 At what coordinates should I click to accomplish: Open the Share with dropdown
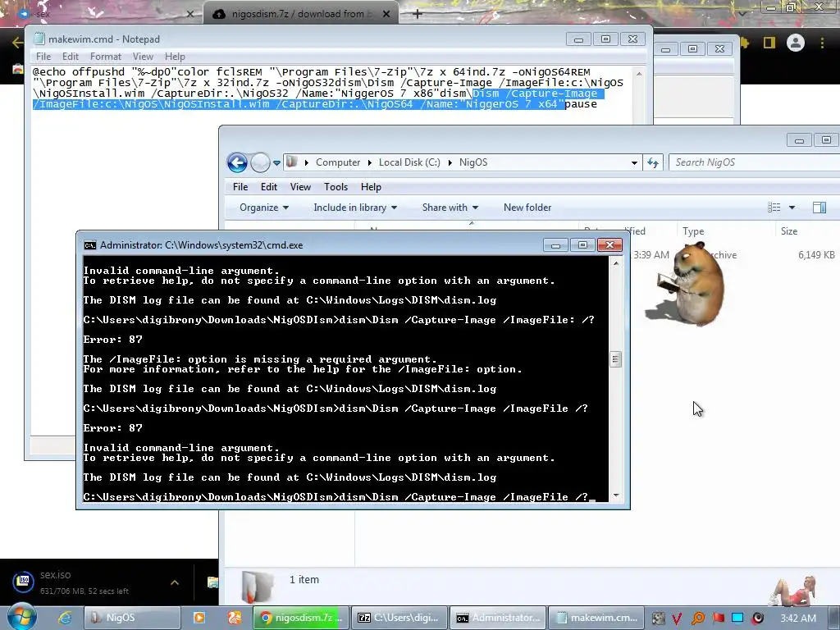tap(450, 208)
